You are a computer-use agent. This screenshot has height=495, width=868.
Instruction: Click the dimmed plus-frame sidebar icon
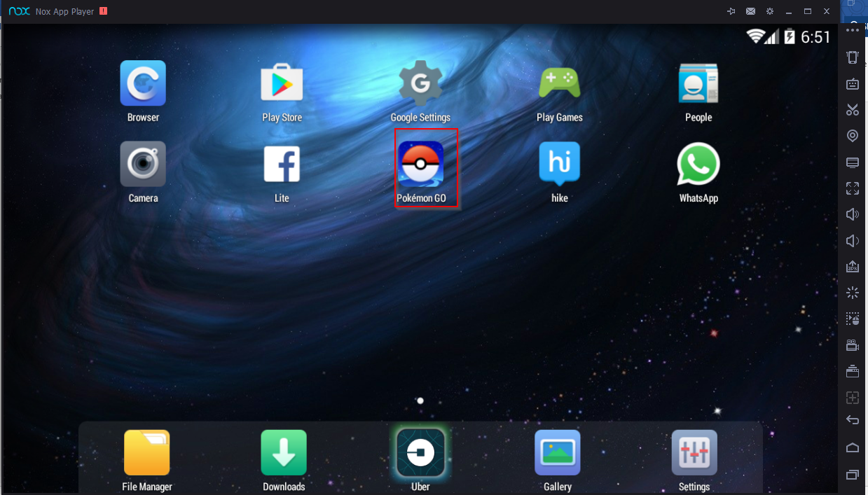pyautogui.click(x=853, y=398)
